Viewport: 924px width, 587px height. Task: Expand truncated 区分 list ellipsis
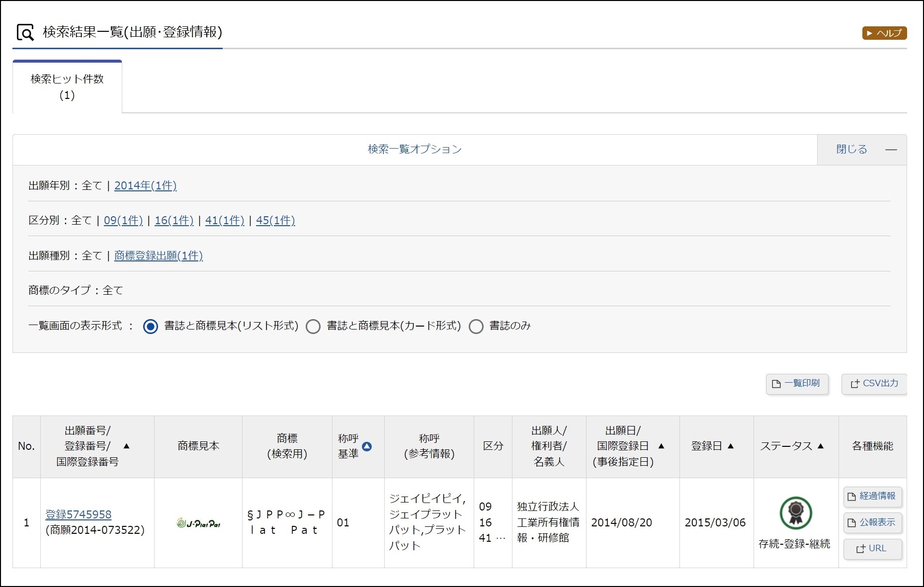501,538
